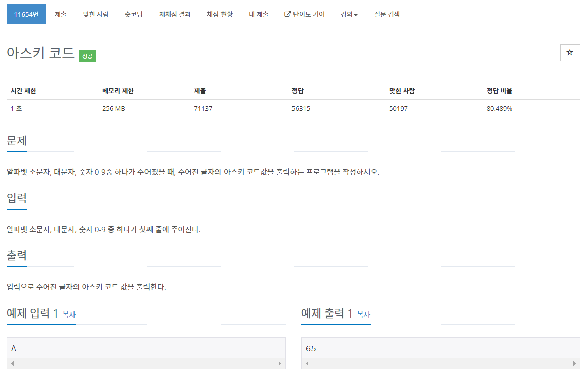View 재채점 결과 tab
This screenshot has width=588, height=377.
[x=175, y=14]
